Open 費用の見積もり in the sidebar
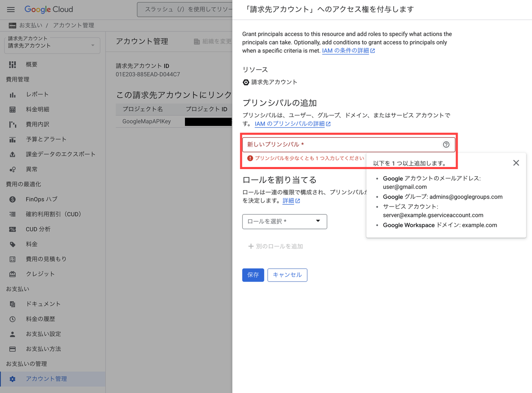The width and height of the screenshot is (532, 393). 53,259
